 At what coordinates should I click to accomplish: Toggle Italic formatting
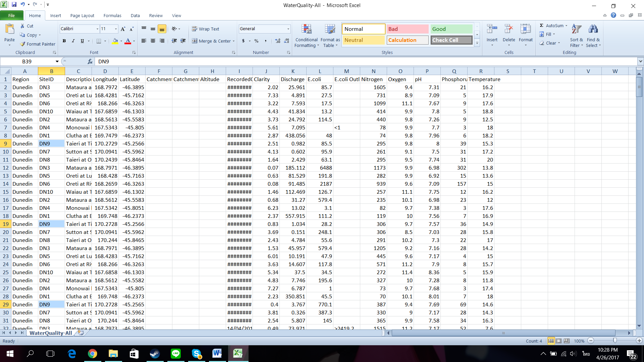click(73, 41)
